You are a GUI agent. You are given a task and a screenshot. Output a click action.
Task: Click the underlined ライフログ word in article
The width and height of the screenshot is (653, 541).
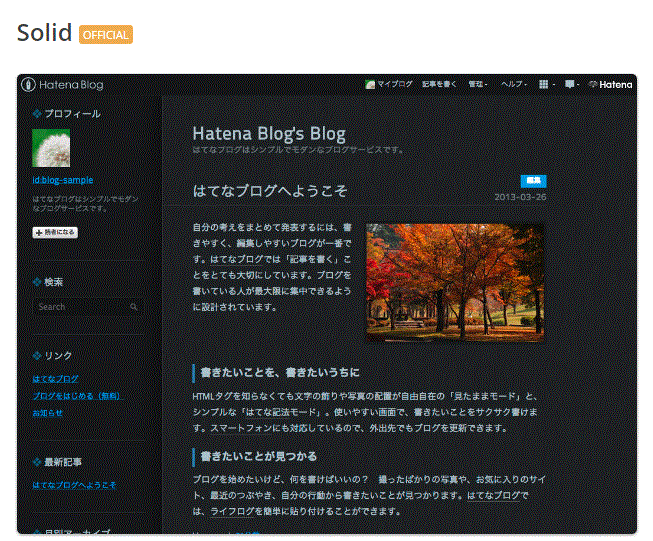(x=232, y=511)
